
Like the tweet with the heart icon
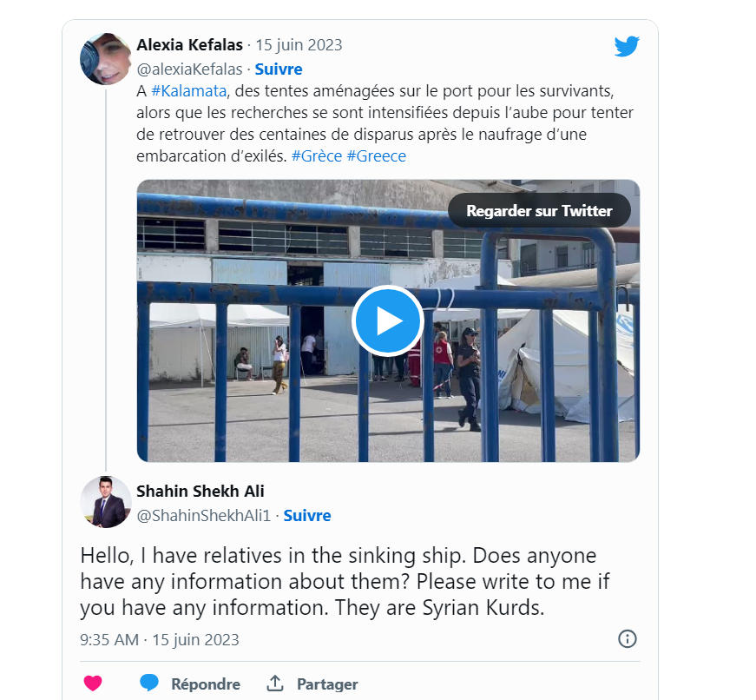[x=93, y=683]
